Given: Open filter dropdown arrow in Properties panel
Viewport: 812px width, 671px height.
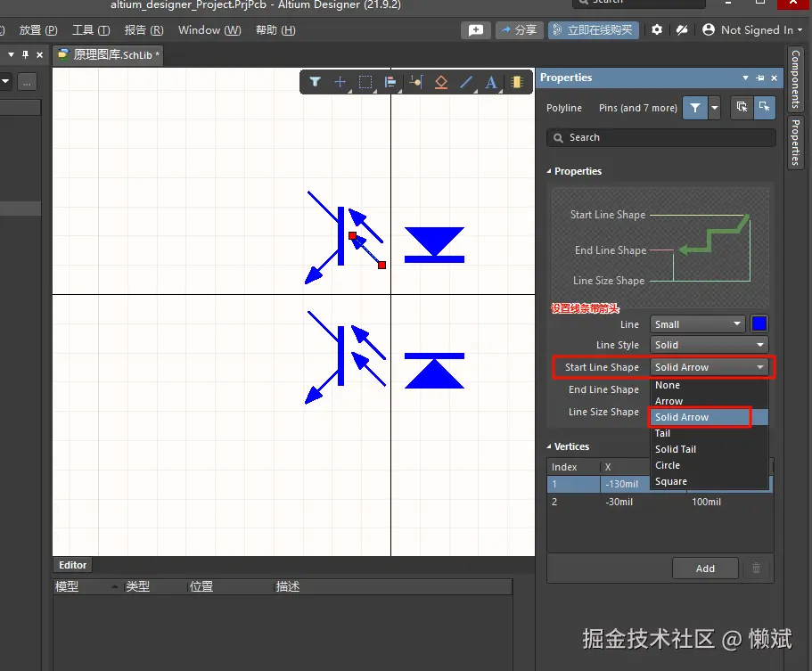Looking at the screenshot, I should tap(715, 108).
